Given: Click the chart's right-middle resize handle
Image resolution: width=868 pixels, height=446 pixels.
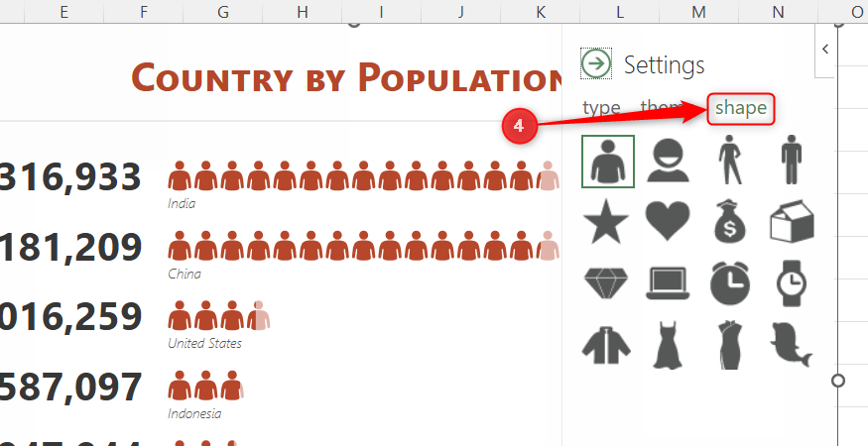Looking at the screenshot, I should tap(838, 381).
